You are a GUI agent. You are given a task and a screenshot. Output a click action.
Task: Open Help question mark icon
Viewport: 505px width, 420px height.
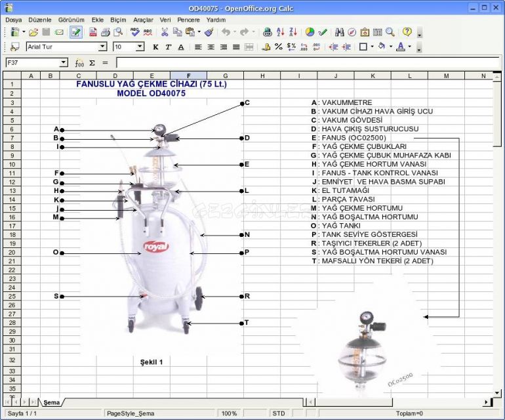(407, 32)
